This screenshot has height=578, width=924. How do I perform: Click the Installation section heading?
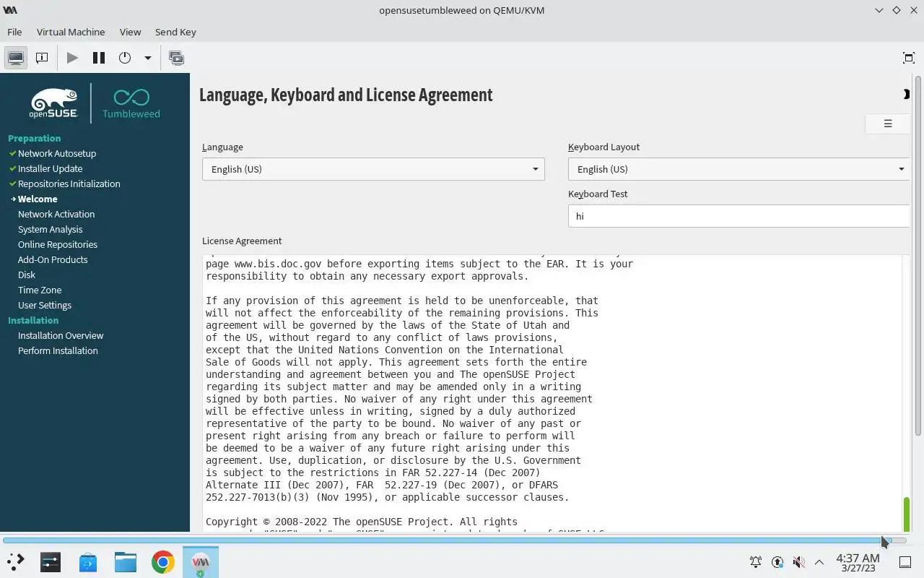[33, 320]
